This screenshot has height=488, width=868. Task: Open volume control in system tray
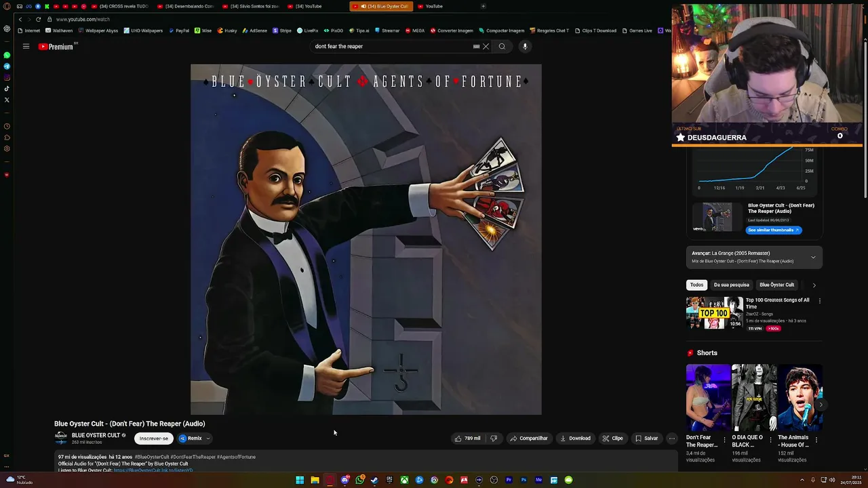(x=833, y=480)
